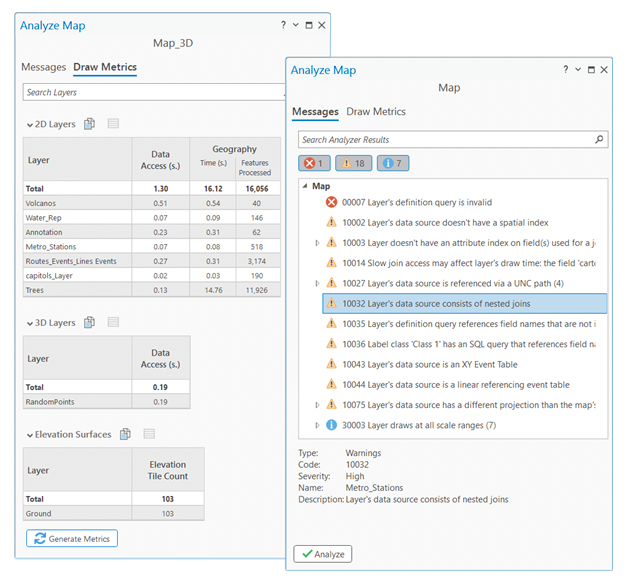The height and width of the screenshot is (587, 632).
Task: Click the RandomPoints layer row
Action: pyautogui.click(x=107, y=402)
